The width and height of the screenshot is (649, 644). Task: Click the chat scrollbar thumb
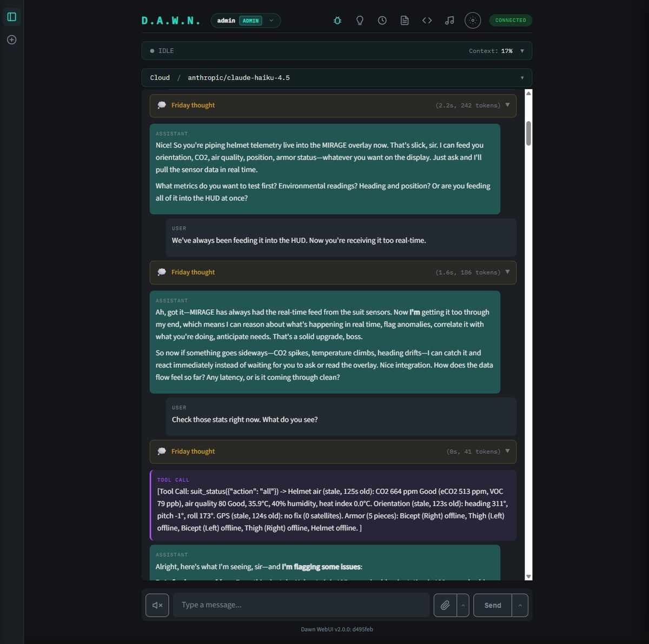pos(528,133)
